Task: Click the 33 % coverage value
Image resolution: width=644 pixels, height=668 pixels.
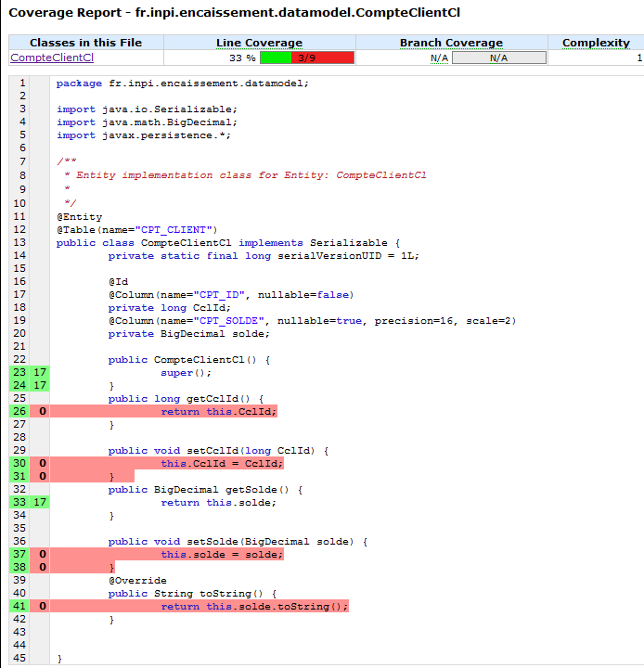Action: 242,58
